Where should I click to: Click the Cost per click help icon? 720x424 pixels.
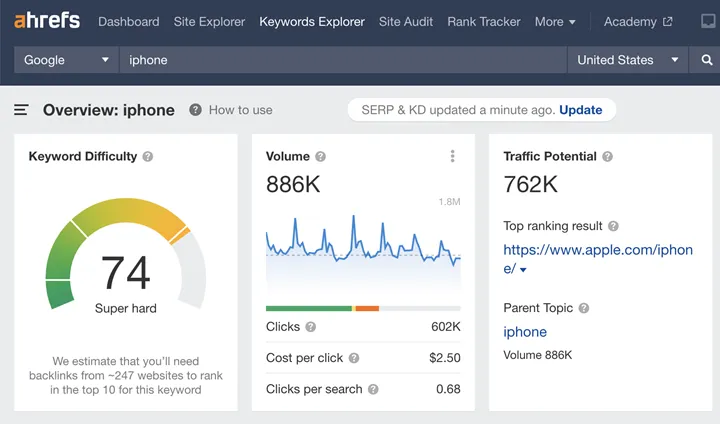[354, 358]
